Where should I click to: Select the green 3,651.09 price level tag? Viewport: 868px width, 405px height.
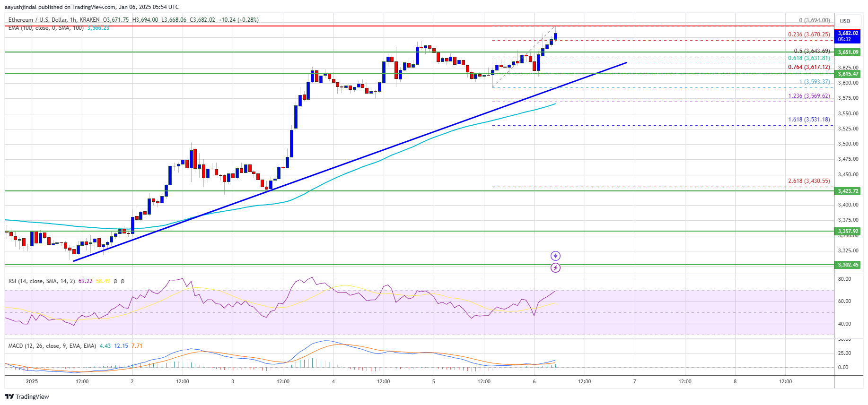(848, 52)
